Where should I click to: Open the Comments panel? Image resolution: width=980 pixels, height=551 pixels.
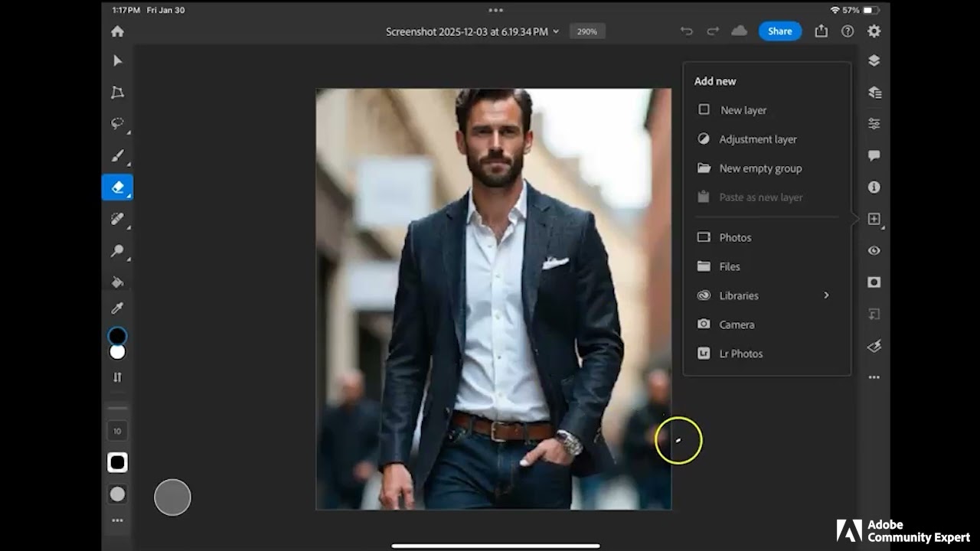tap(874, 155)
